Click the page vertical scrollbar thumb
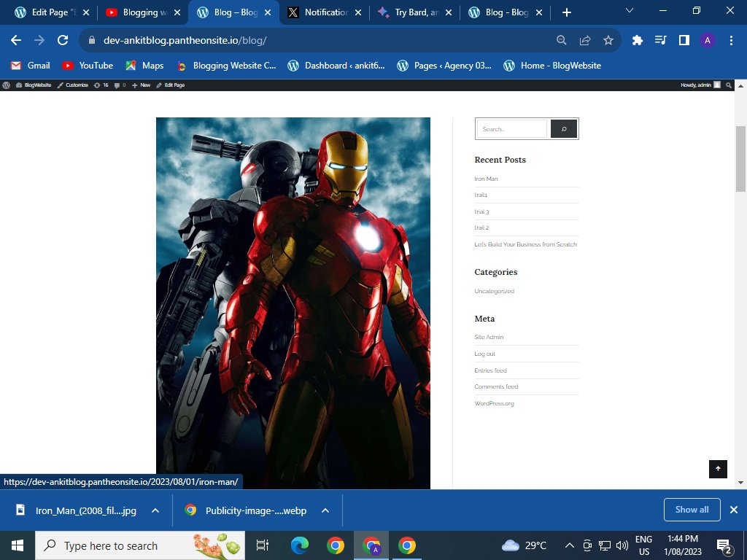The width and height of the screenshot is (747, 560). [740, 158]
